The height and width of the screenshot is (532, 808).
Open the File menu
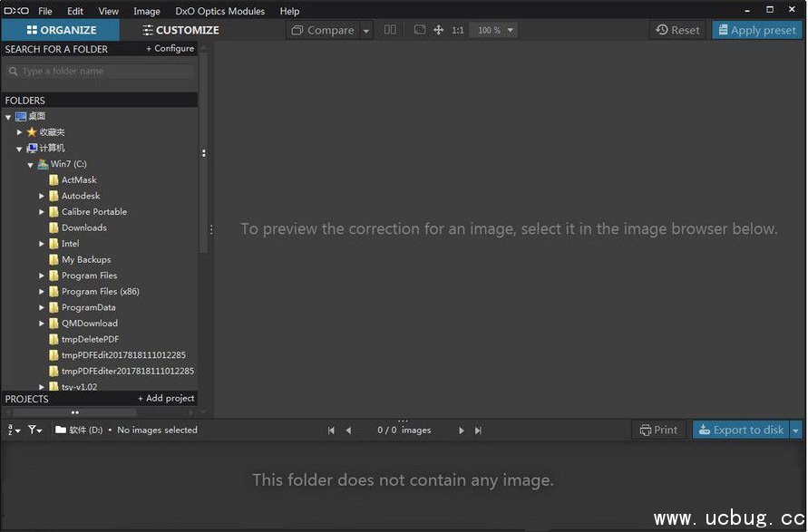tap(45, 11)
